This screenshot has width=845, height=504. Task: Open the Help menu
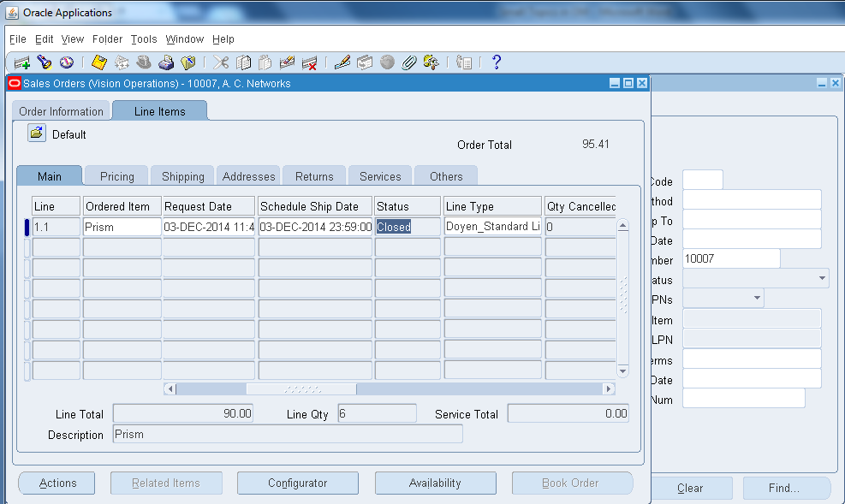coord(223,39)
